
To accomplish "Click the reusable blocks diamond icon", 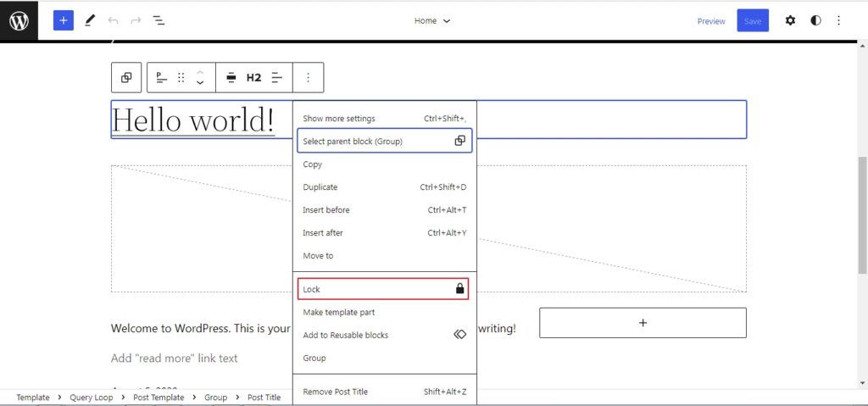I will tap(459, 335).
